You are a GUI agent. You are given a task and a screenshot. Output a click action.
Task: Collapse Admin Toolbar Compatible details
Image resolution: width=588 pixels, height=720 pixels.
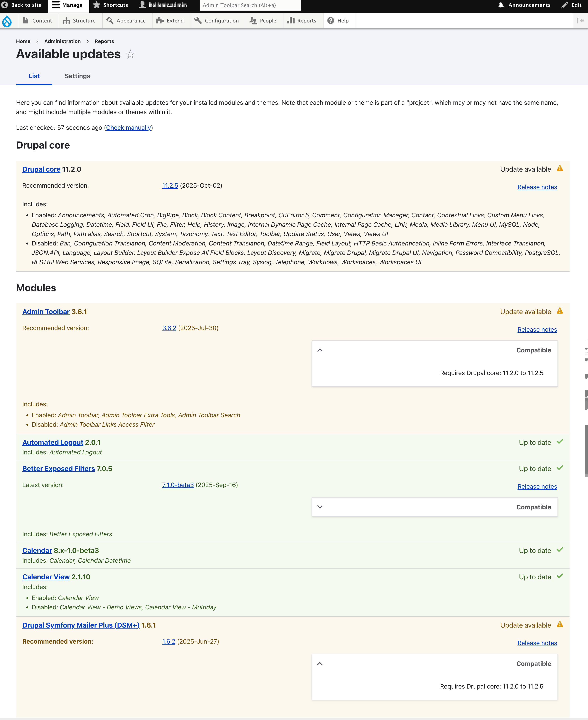pyautogui.click(x=320, y=350)
